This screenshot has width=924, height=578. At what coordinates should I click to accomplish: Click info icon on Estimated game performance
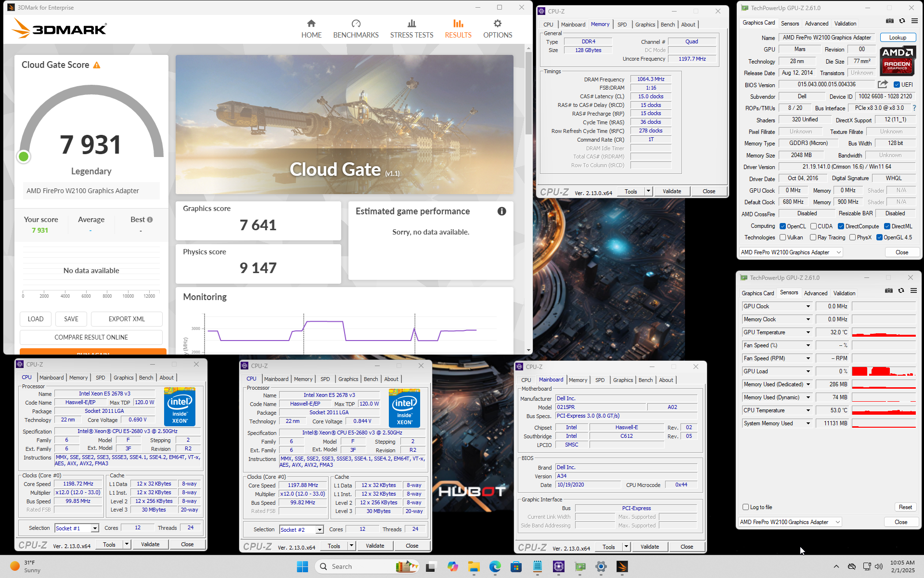coord(501,211)
